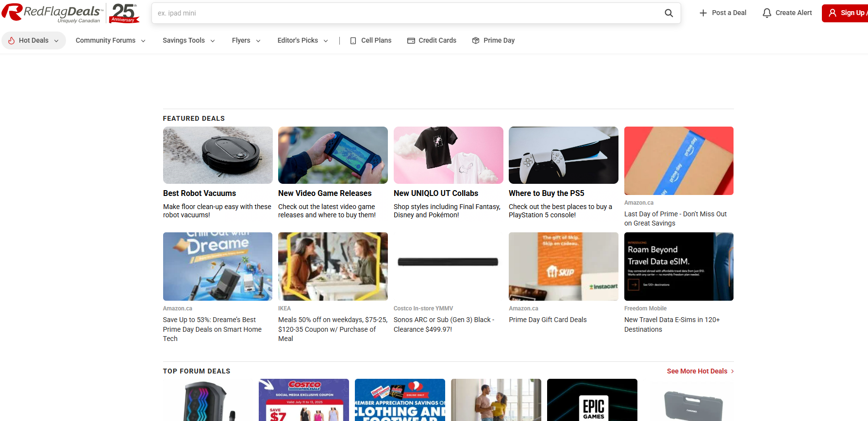Image resolution: width=868 pixels, height=421 pixels.
Task: Click the Costco In-store YMMV label
Action: point(423,308)
